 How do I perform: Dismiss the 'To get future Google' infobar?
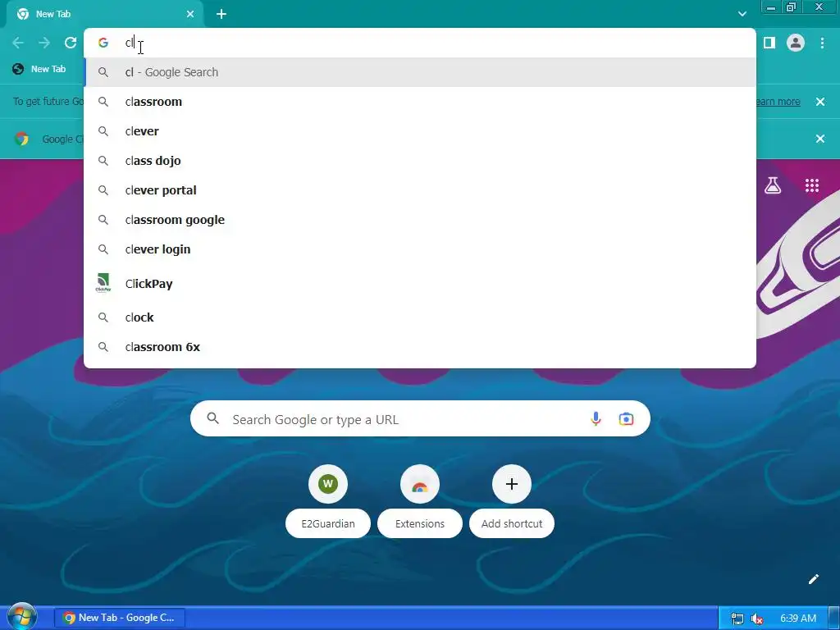pyautogui.click(x=820, y=101)
